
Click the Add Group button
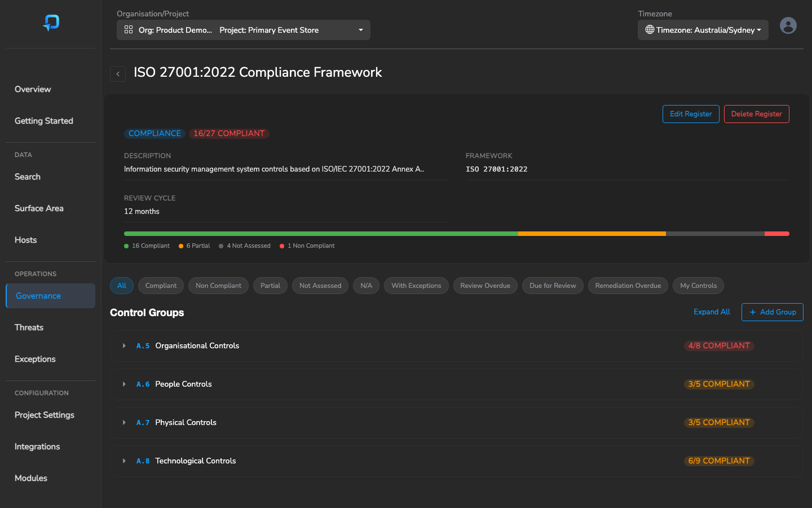click(772, 312)
